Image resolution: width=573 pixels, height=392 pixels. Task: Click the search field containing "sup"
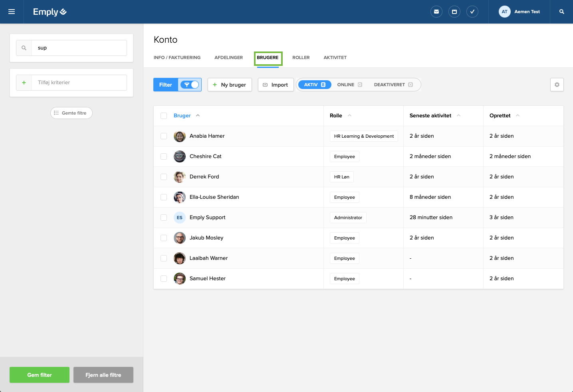(80, 48)
